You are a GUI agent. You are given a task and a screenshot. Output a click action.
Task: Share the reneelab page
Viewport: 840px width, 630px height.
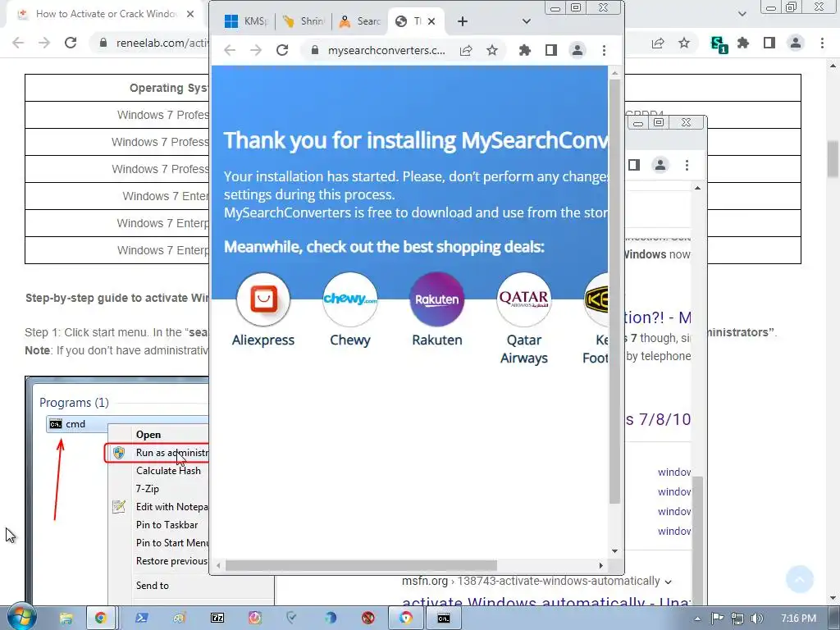pos(658,43)
